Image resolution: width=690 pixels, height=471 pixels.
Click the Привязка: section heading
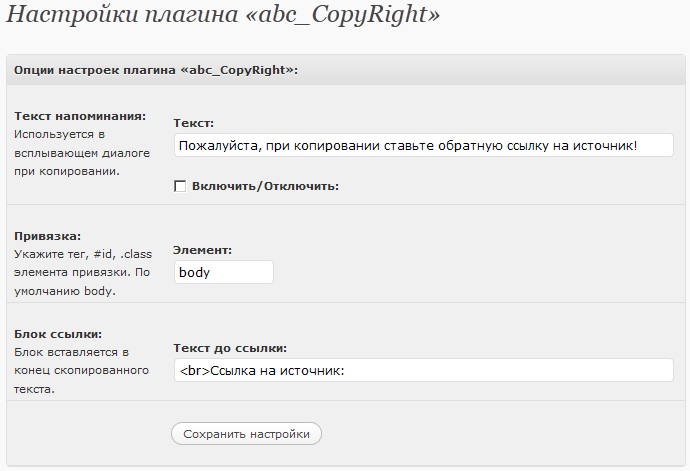tap(48, 236)
